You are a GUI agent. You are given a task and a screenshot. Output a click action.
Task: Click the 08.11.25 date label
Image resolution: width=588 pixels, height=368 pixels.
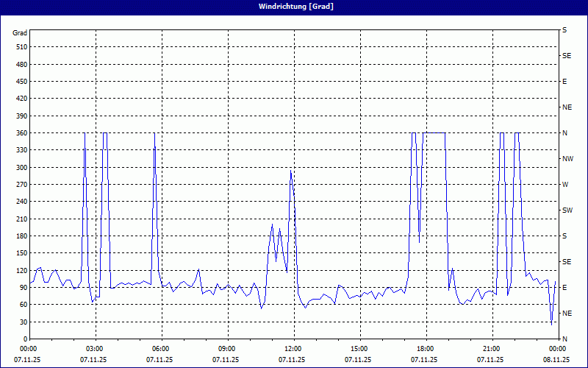click(x=556, y=360)
